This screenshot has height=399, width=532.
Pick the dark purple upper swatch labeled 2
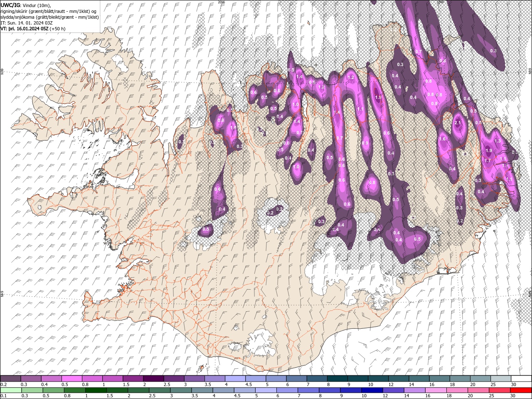click(x=154, y=379)
